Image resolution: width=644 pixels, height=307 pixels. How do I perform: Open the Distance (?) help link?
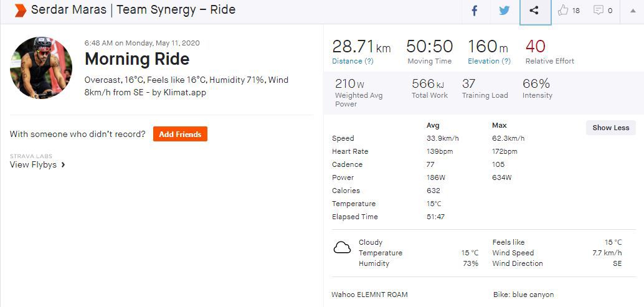click(353, 61)
